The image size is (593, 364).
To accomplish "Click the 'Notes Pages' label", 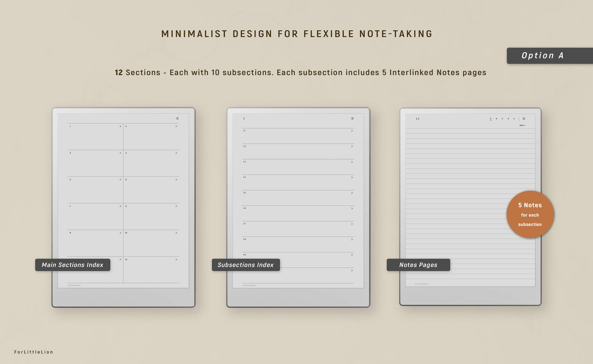I will [x=418, y=265].
